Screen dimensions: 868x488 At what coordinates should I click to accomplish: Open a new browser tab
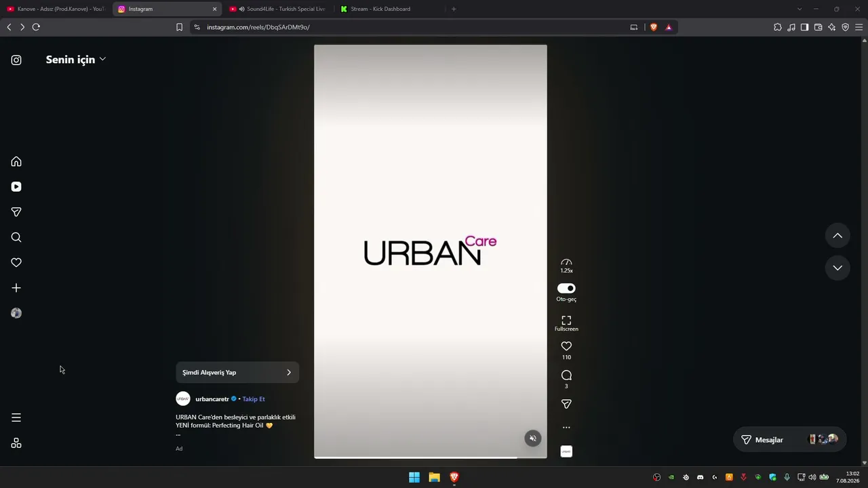click(454, 9)
